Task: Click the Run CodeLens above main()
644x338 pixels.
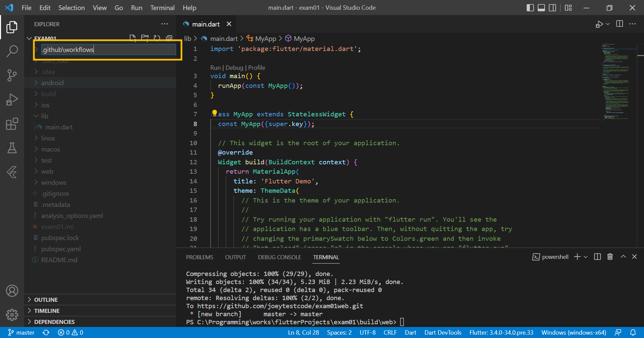Action: (x=215, y=68)
